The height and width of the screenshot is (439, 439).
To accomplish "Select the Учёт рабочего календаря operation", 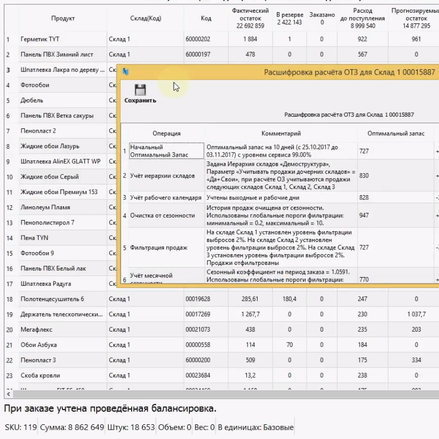I will click(166, 198).
